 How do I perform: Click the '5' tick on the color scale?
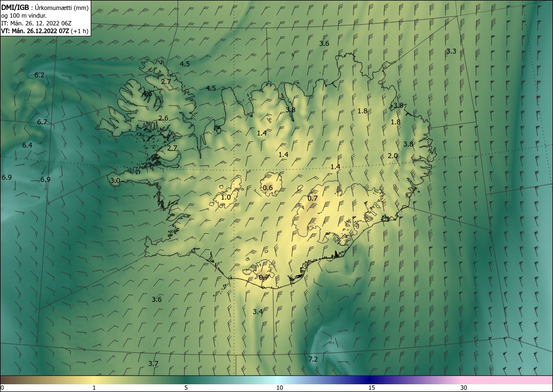(x=186, y=388)
